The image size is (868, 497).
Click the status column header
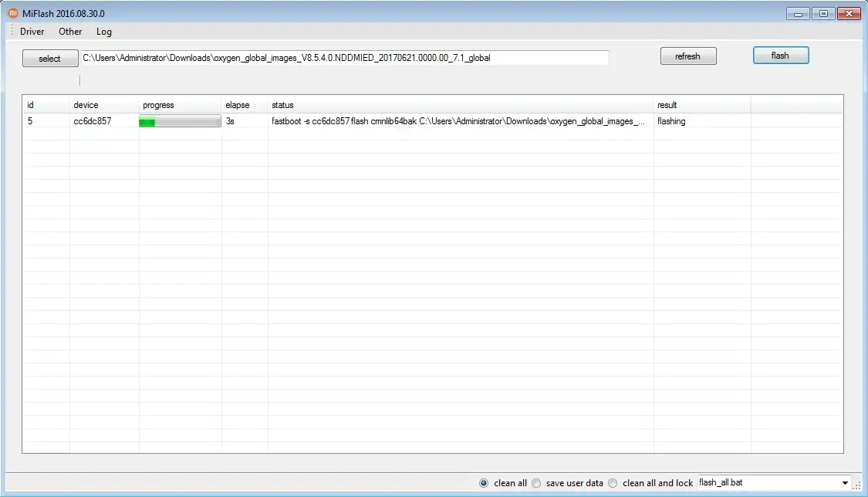pyautogui.click(x=282, y=105)
